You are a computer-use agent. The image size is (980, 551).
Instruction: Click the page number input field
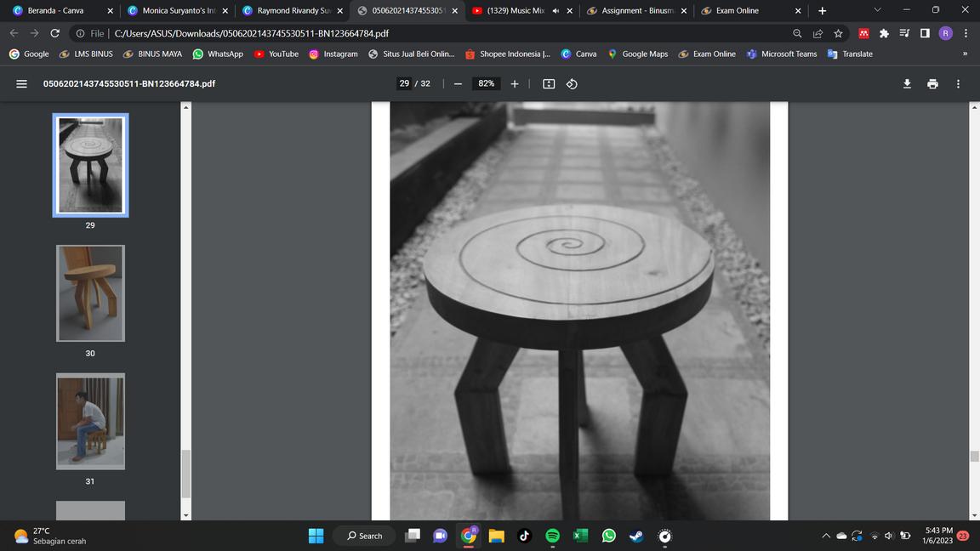click(x=404, y=83)
